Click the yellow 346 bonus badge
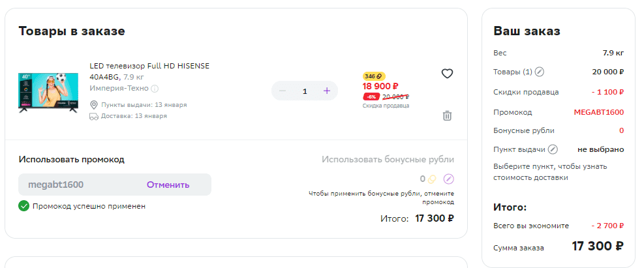Image resolution: width=644 pixels, height=268 pixels. click(x=373, y=76)
